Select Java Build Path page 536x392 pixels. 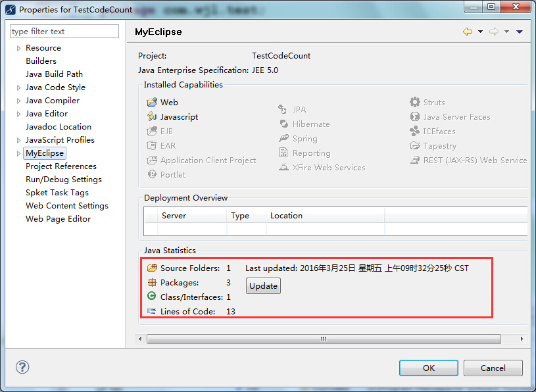pyautogui.click(x=54, y=74)
